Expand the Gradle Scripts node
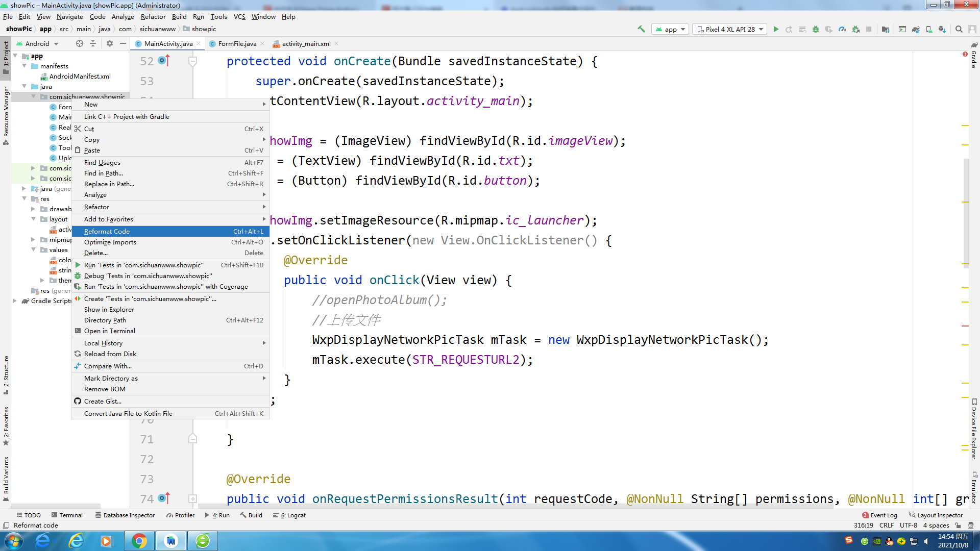Viewport: 980px width, 551px height. coord(15,300)
